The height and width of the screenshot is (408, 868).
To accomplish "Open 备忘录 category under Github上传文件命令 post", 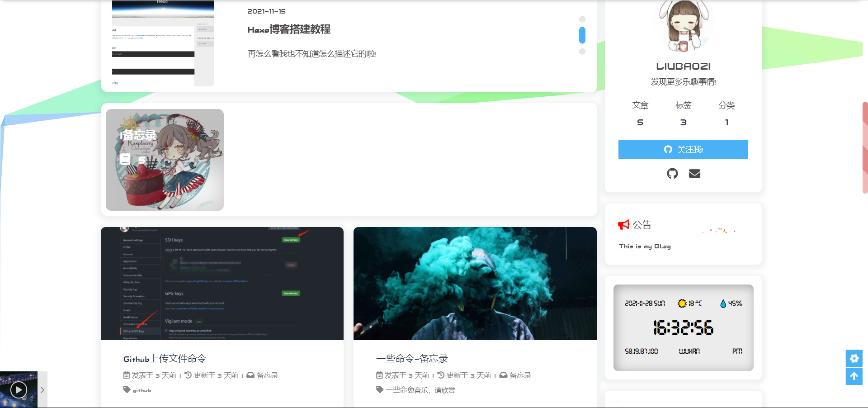I will pyautogui.click(x=267, y=375).
